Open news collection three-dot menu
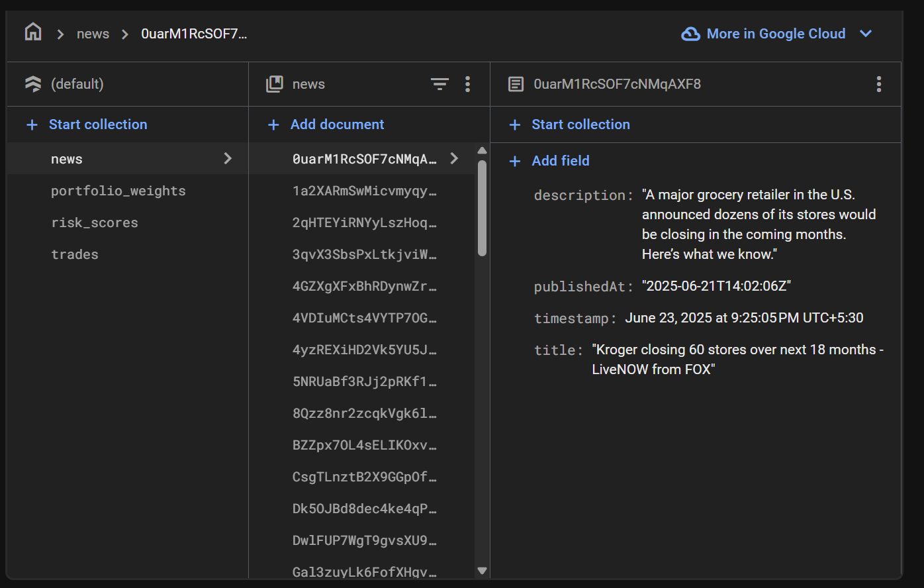924x588 pixels. [x=468, y=84]
